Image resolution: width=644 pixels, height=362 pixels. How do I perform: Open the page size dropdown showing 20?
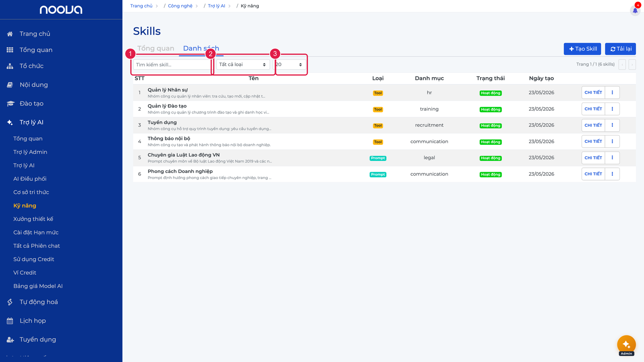click(x=290, y=64)
